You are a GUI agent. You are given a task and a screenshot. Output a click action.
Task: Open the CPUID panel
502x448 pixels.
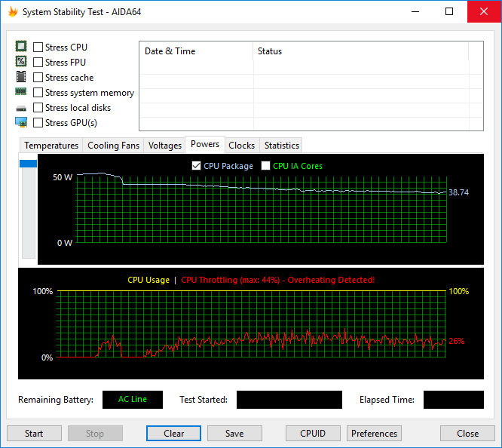click(313, 433)
